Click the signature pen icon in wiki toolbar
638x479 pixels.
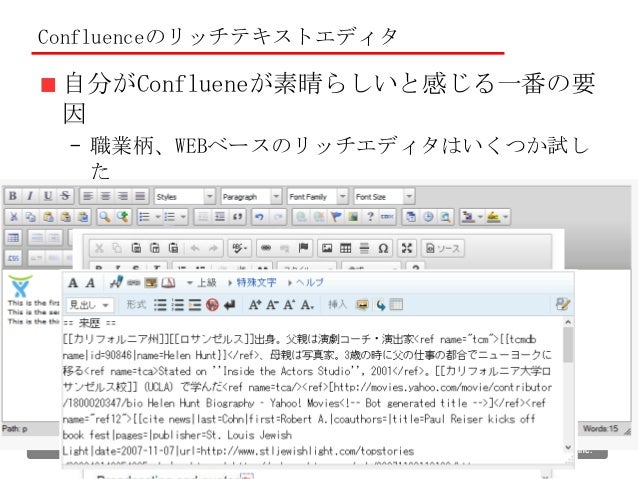pyautogui.click(x=116, y=282)
